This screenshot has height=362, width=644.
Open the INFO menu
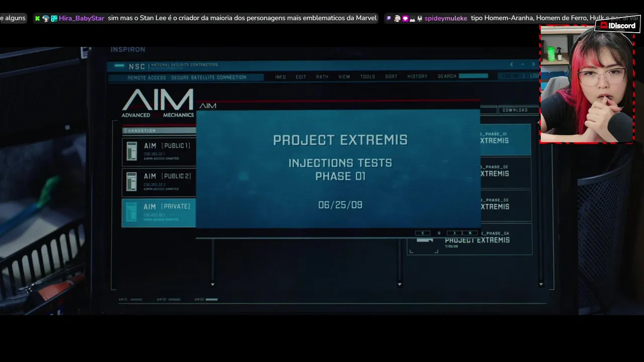click(x=280, y=77)
